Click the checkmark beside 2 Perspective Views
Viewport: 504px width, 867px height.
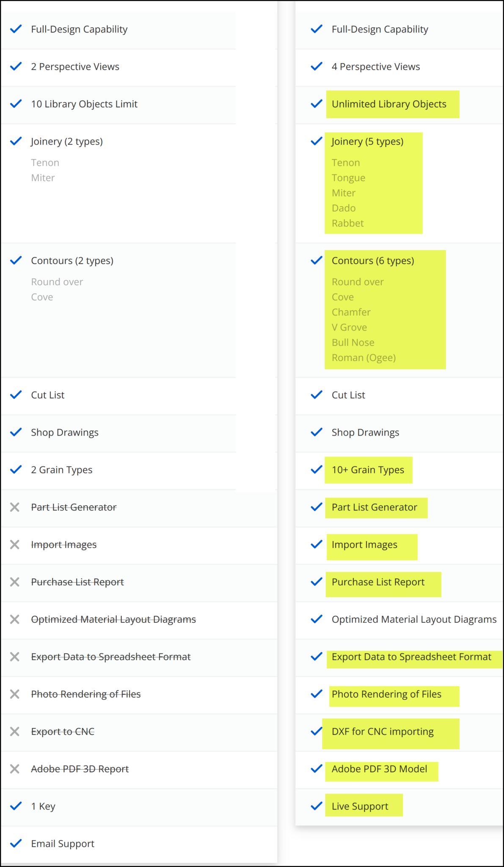[x=16, y=66]
